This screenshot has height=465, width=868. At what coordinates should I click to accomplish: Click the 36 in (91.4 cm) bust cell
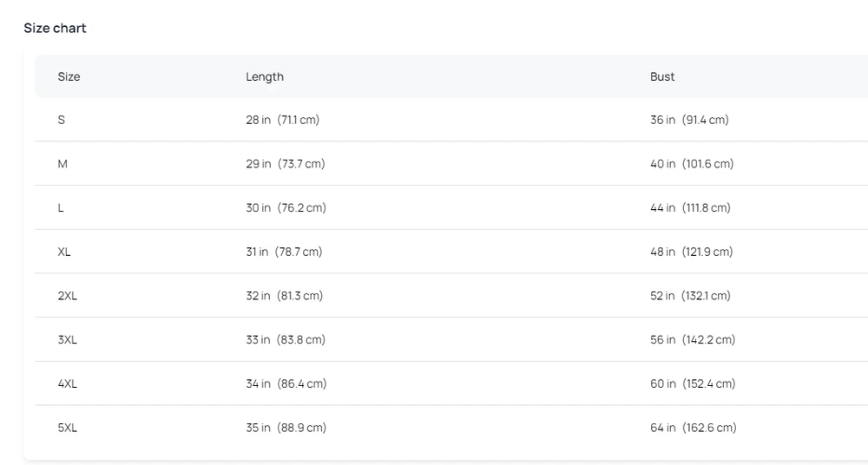(689, 120)
